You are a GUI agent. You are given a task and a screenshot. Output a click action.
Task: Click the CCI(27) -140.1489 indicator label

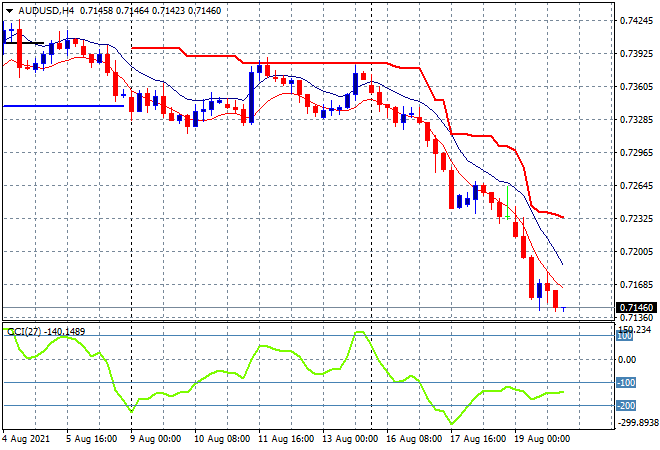click(46, 332)
